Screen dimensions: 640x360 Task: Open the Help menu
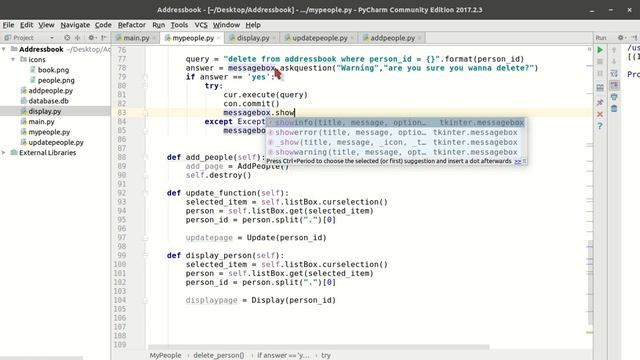click(x=253, y=25)
